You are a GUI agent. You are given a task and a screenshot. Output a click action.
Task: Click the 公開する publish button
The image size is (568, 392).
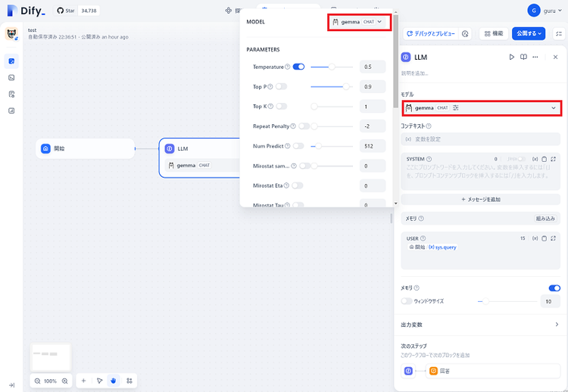point(529,33)
